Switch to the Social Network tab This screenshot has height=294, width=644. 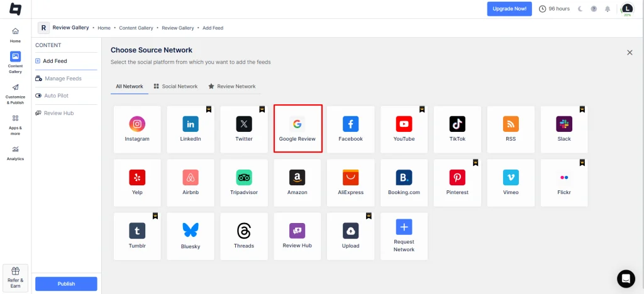pyautogui.click(x=175, y=86)
